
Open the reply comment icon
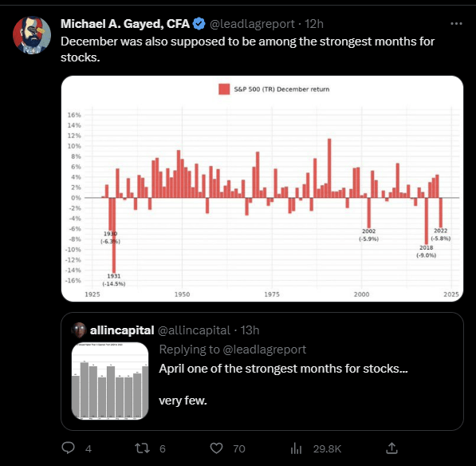[68, 448]
